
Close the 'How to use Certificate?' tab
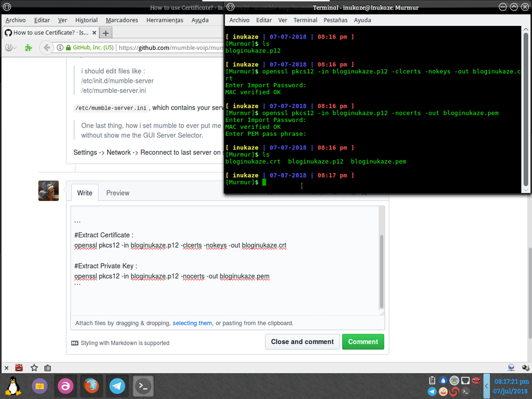[x=94, y=32]
